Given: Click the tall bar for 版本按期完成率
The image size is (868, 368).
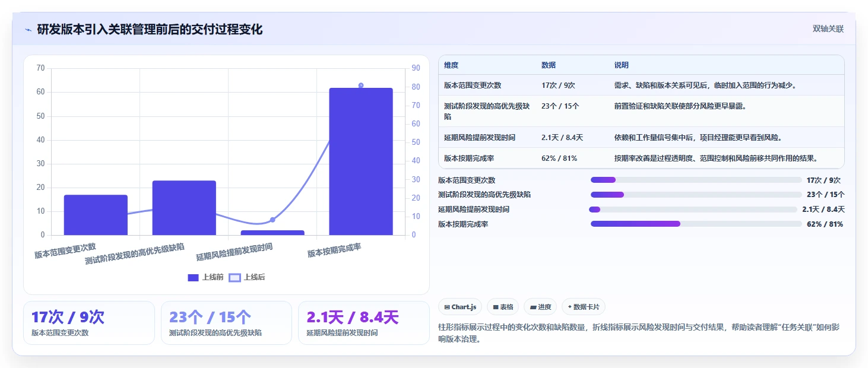Looking at the screenshot, I should [x=361, y=161].
